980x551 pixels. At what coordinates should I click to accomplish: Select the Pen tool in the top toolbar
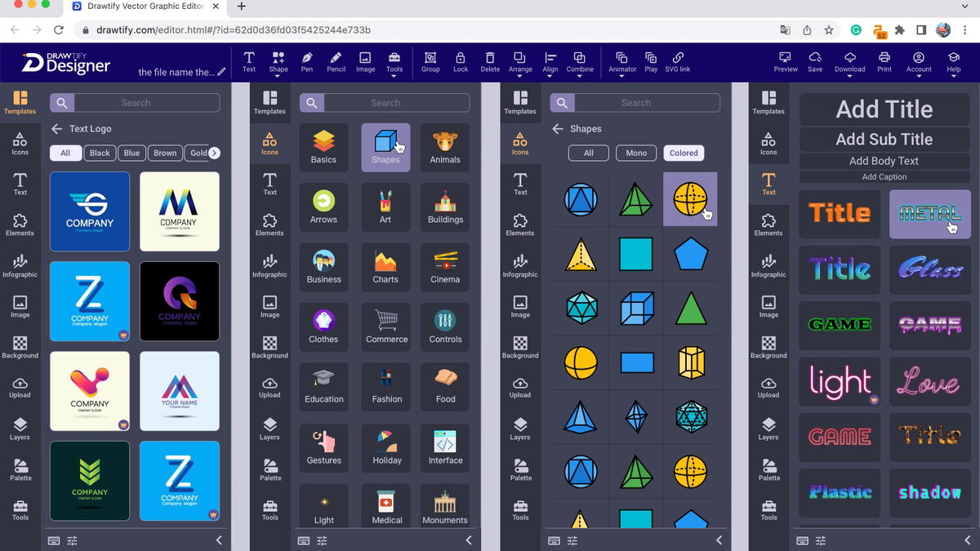click(306, 61)
